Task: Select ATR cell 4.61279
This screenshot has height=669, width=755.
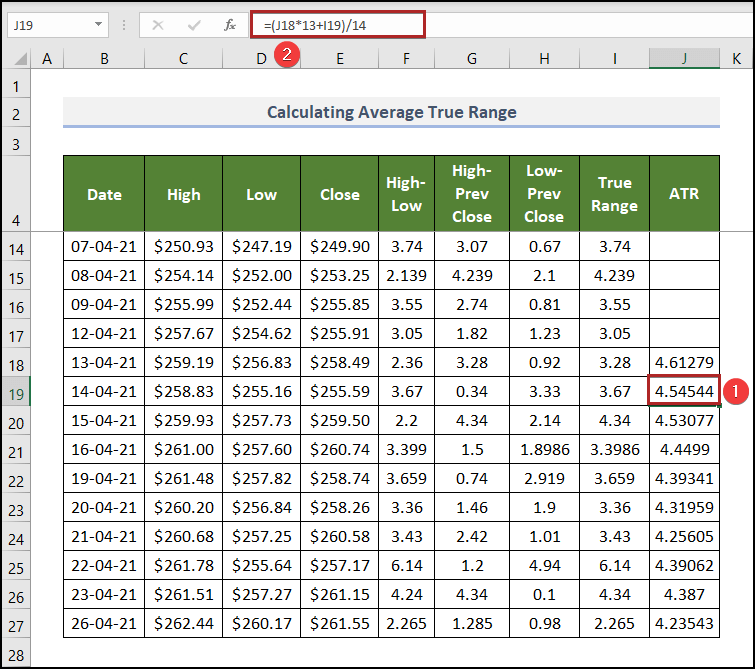Action: point(684,362)
